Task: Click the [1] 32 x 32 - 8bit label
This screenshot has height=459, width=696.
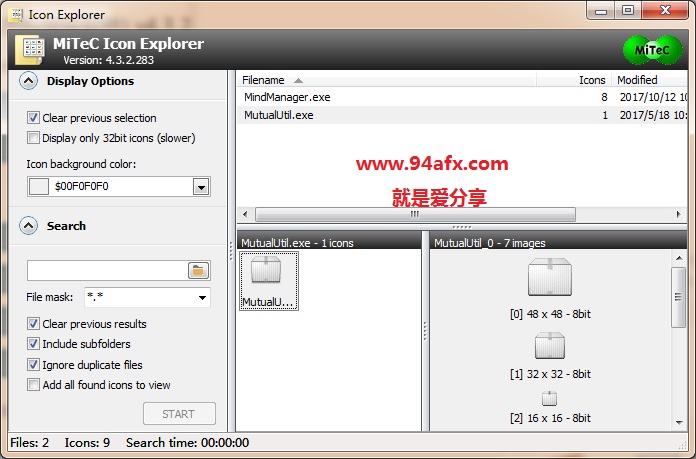Action: pyautogui.click(x=550, y=374)
